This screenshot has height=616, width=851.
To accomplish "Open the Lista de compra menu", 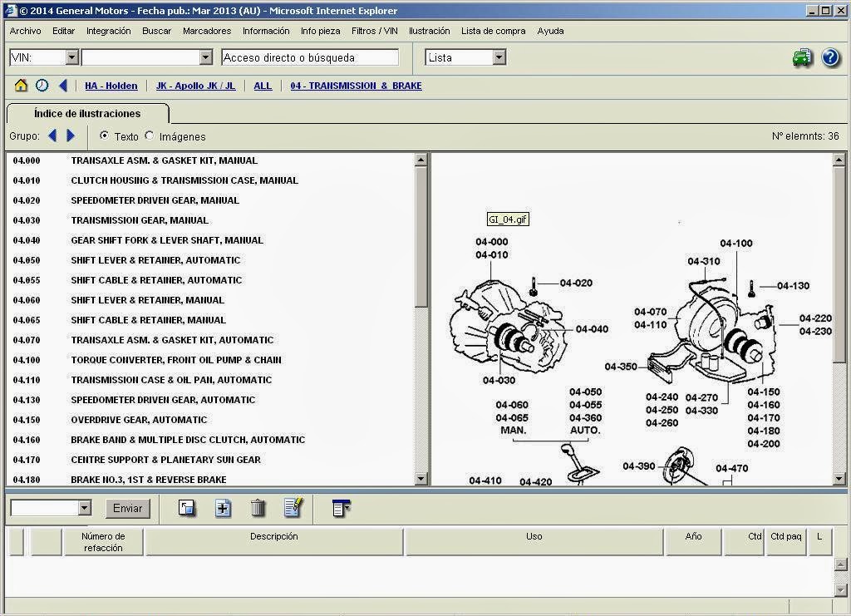I will point(494,31).
